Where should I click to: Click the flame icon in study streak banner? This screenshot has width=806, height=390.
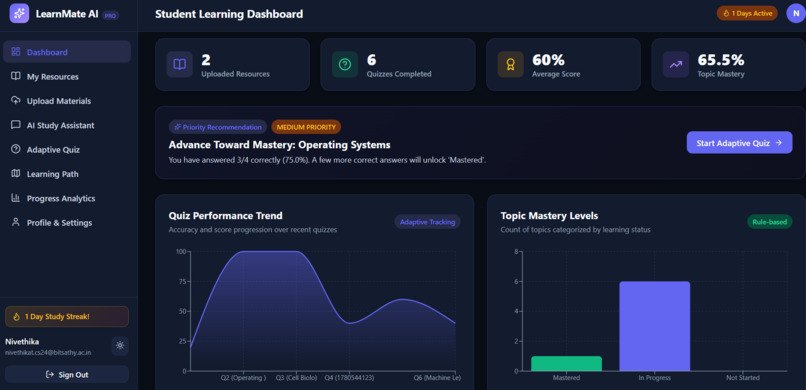click(x=16, y=317)
